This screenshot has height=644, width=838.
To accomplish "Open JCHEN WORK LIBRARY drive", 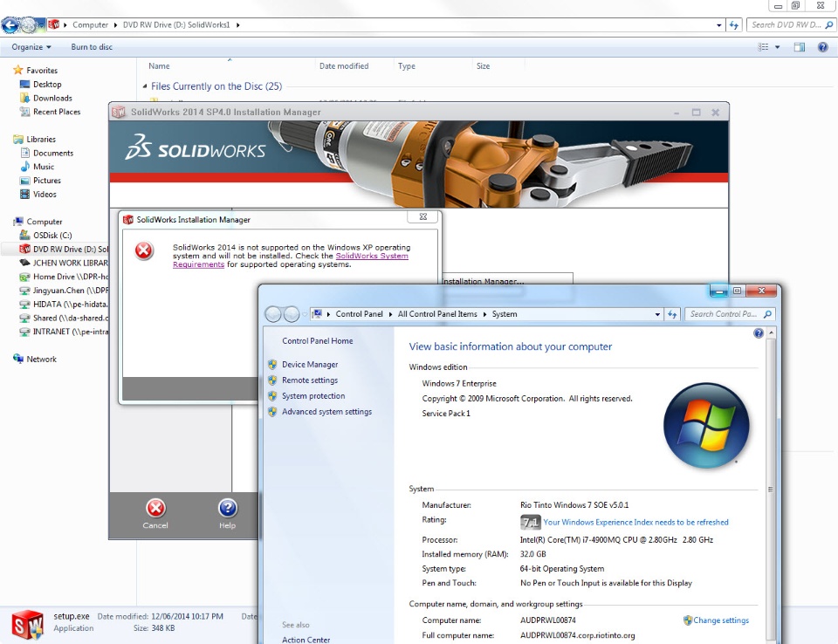I will click(x=63, y=263).
